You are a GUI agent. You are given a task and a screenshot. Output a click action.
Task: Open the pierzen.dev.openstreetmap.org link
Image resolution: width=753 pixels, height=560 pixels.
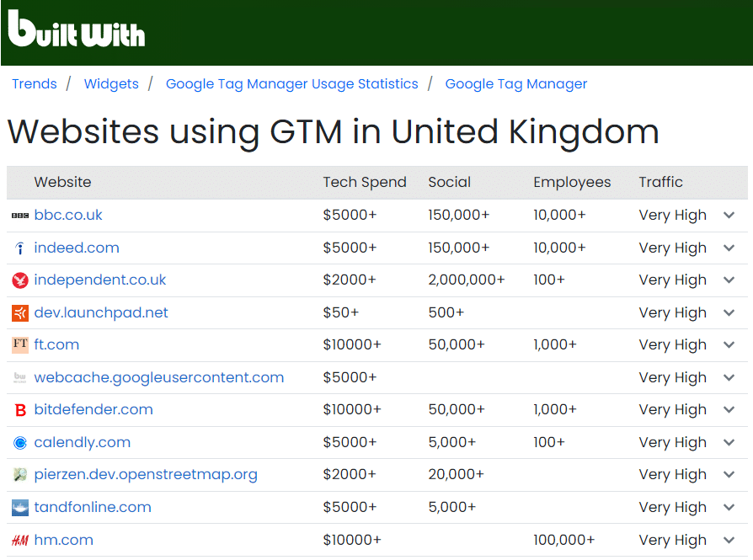coord(146,474)
